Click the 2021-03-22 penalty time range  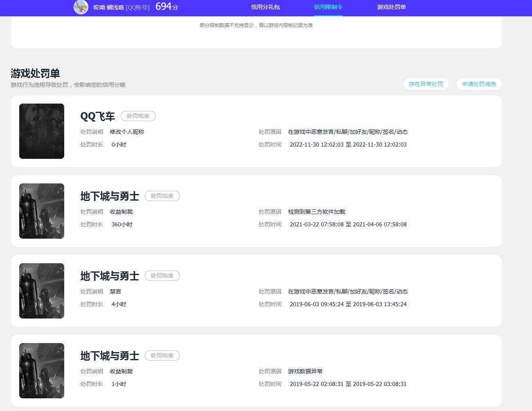pos(348,224)
